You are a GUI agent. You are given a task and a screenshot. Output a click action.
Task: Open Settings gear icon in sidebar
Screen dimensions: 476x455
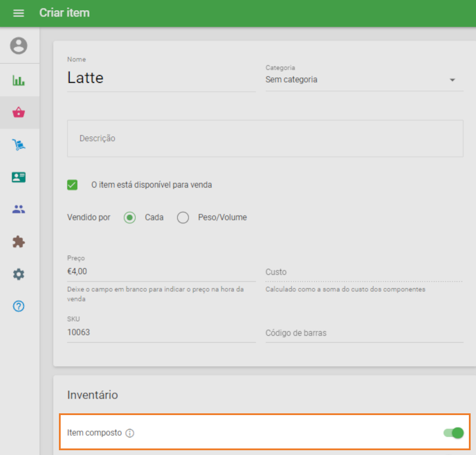point(19,274)
